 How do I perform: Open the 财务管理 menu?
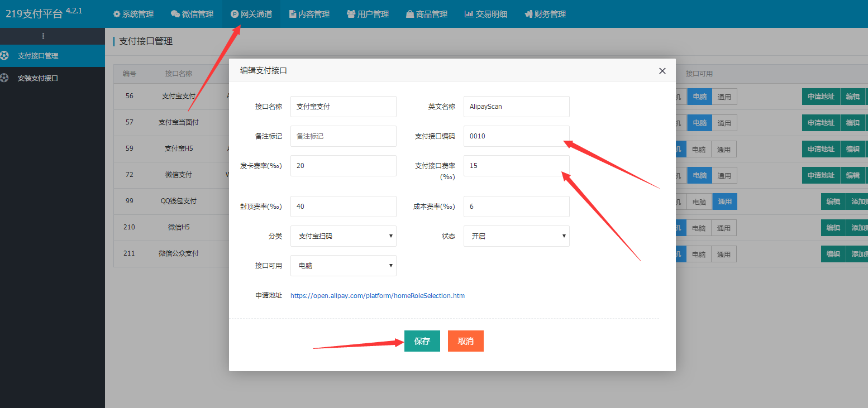(x=545, y=14)
